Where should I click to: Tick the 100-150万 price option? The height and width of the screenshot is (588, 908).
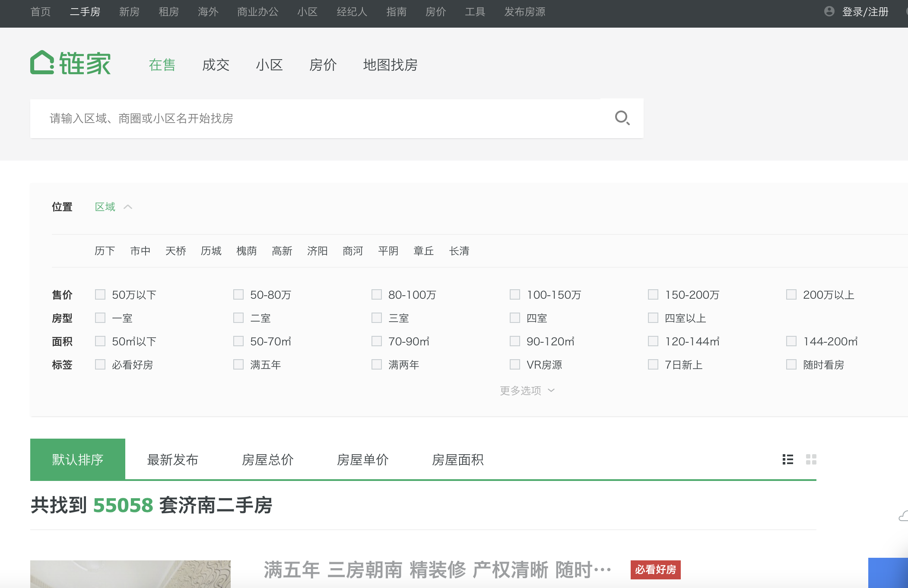tap(515, 294)
